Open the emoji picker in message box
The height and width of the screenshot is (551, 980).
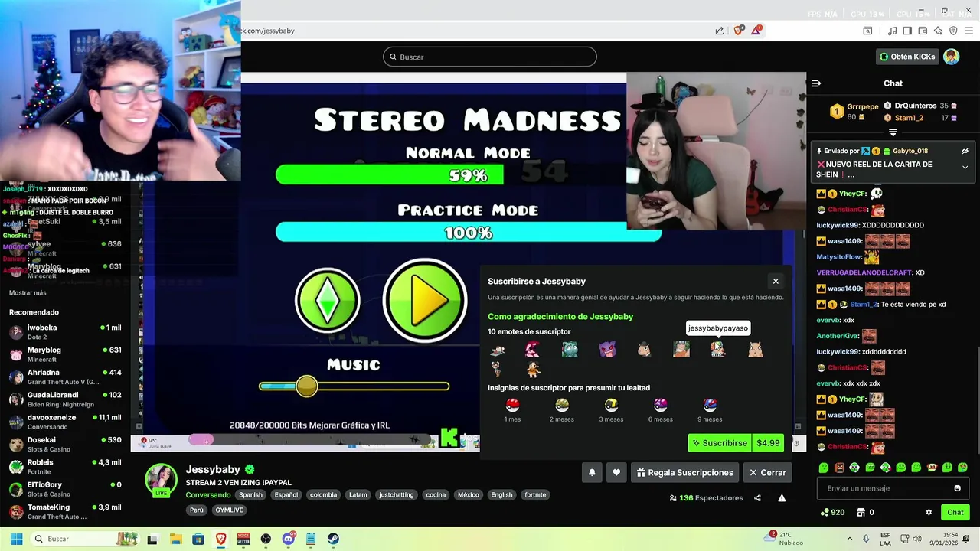pos(957,488)
